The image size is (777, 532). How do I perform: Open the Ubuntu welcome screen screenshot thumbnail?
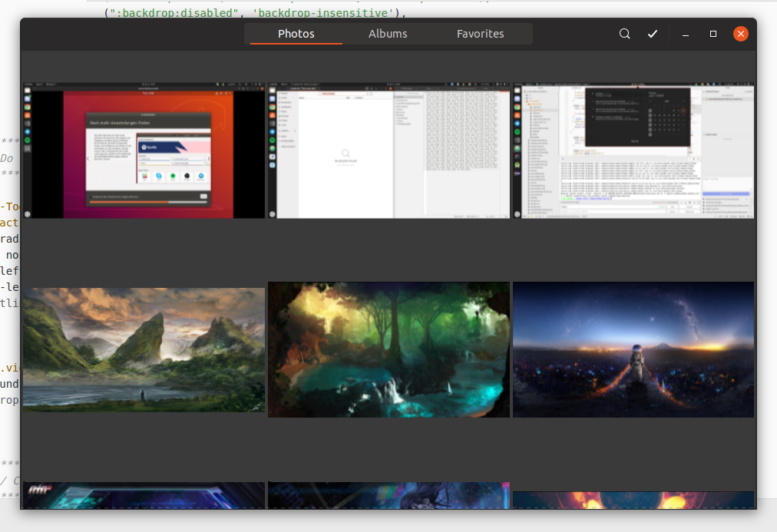click(x=144, y=150)
